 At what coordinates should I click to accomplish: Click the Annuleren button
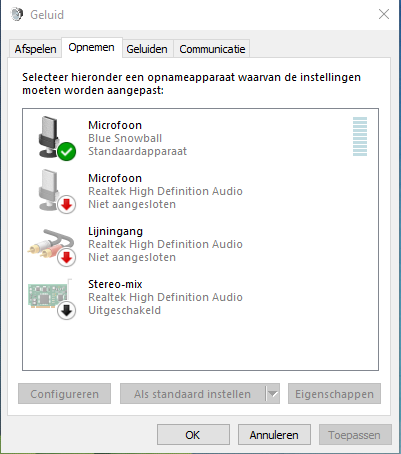point(274,435)
